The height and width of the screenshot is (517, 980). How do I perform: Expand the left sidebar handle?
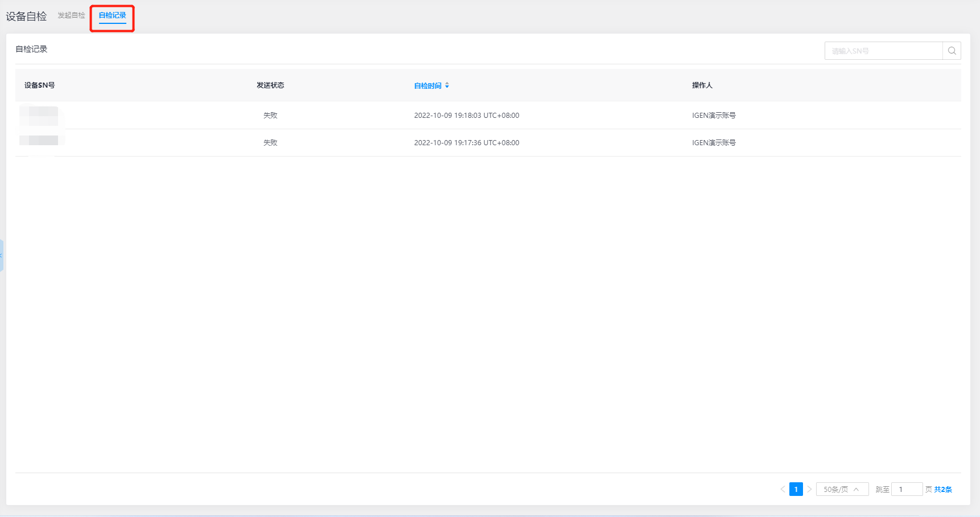[2, 255]
